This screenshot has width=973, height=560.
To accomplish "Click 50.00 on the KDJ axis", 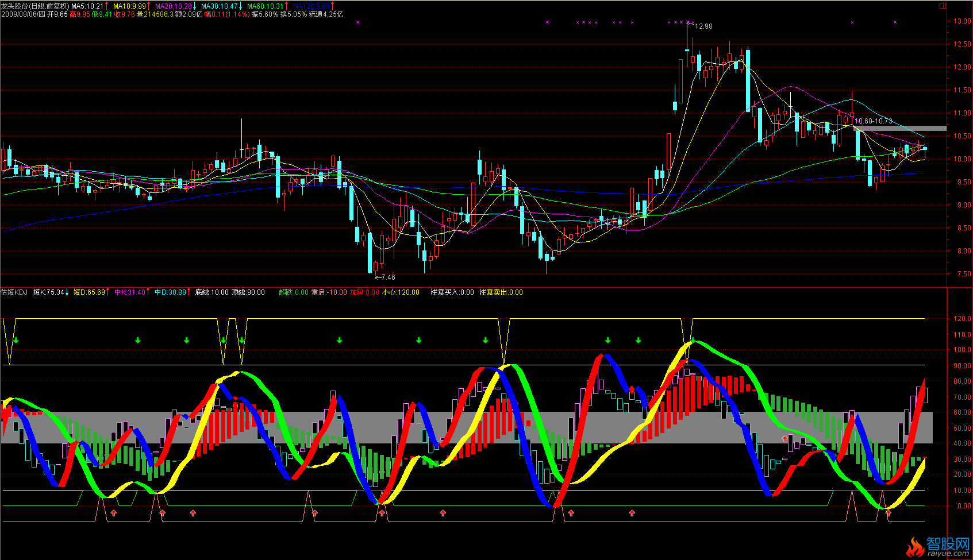I will click(963, 428).
